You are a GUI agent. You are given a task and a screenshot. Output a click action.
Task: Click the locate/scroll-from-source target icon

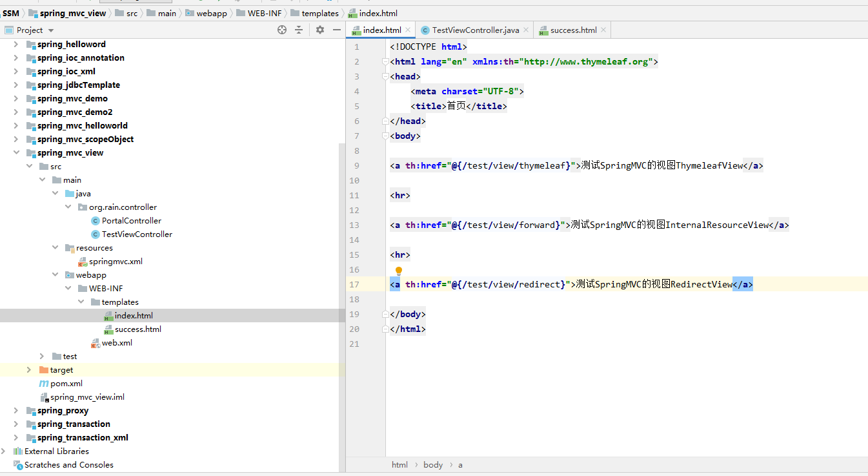point(282,30)
